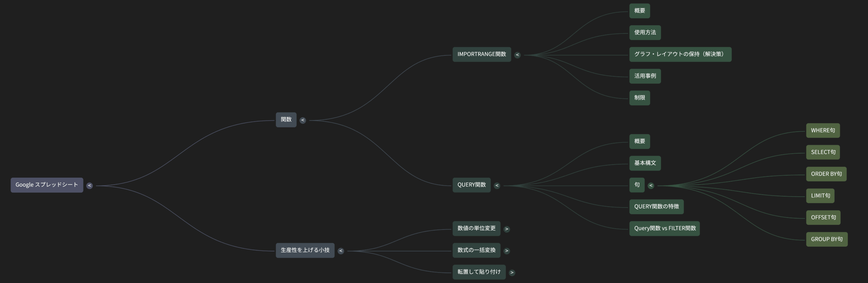The width and height of the screenshot is (868, 283).
Task: Select the Query関数 vs FILTER関数 node
Action: pyautogui.click(x=665, y=229)
